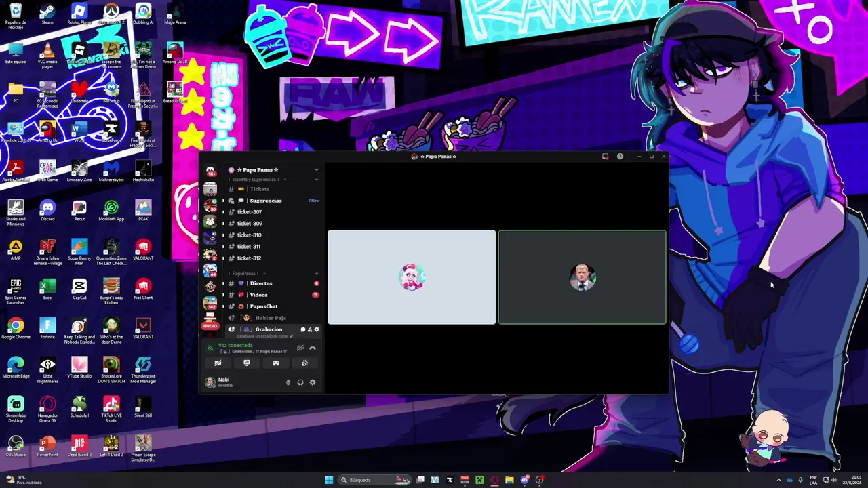Open OBS Studio desktop shortcut
This screenshot has height=488, width=868.
16,446
